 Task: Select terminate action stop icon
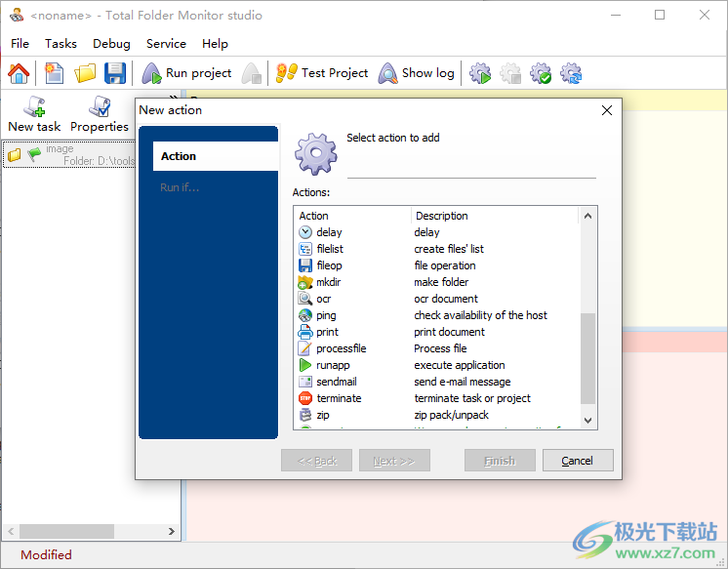point(305,398)
